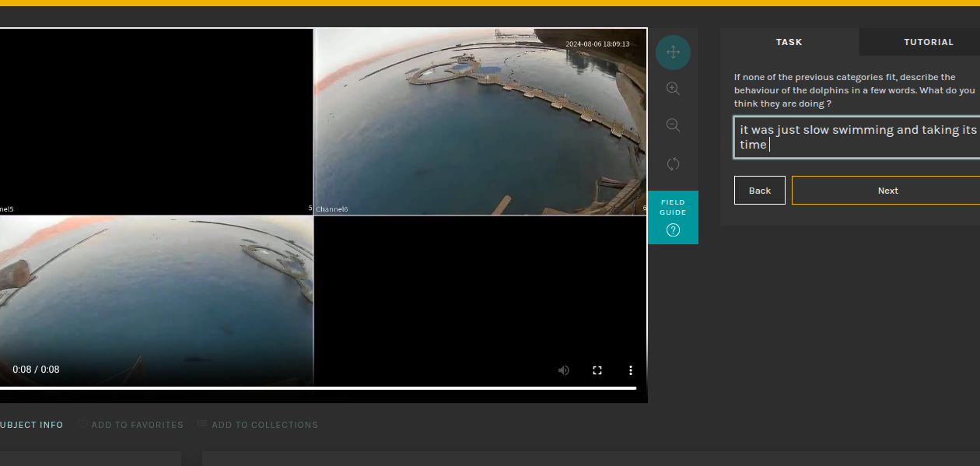Mute the video with the speaker icon

(x=564, y=370)
